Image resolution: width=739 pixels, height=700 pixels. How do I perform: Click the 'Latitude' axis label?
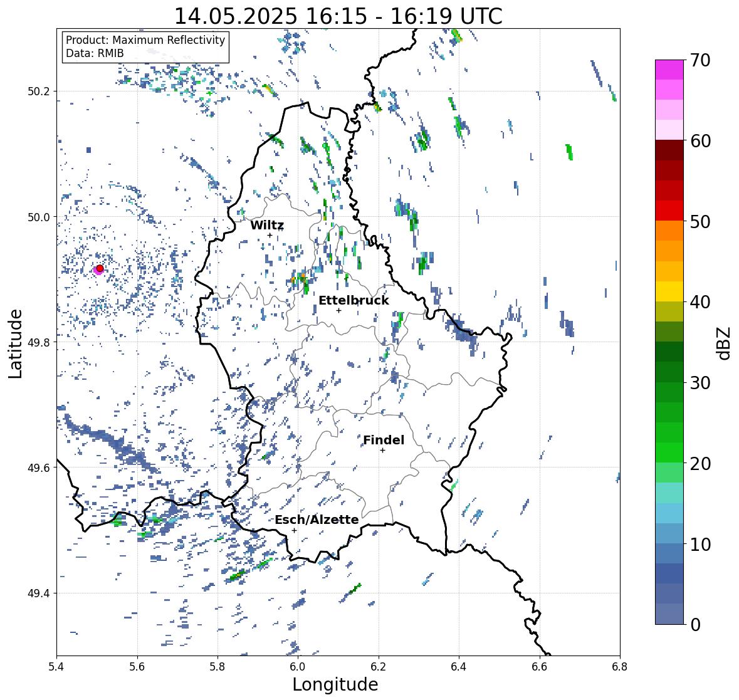pos(15,343)
